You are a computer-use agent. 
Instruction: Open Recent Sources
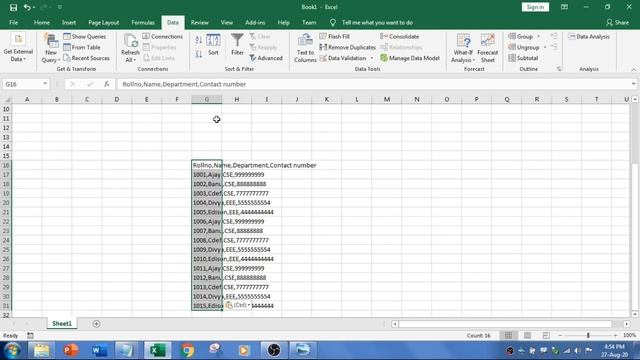click(87, 58)
